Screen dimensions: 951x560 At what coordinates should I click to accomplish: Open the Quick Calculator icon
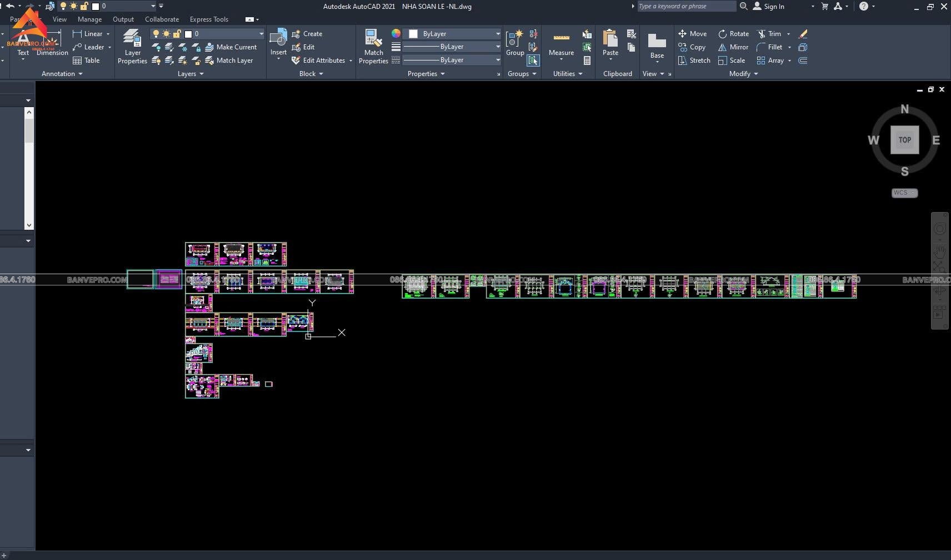point(587,60)
